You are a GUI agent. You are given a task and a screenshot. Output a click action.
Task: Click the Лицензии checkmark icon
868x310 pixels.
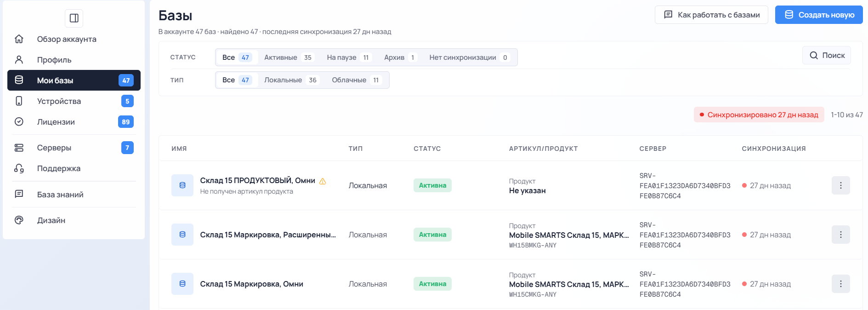[19, 122]
